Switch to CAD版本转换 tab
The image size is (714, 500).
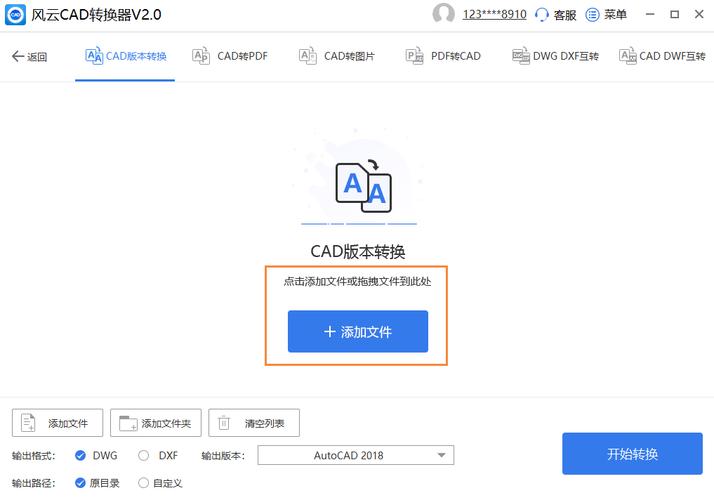(125, 56)
